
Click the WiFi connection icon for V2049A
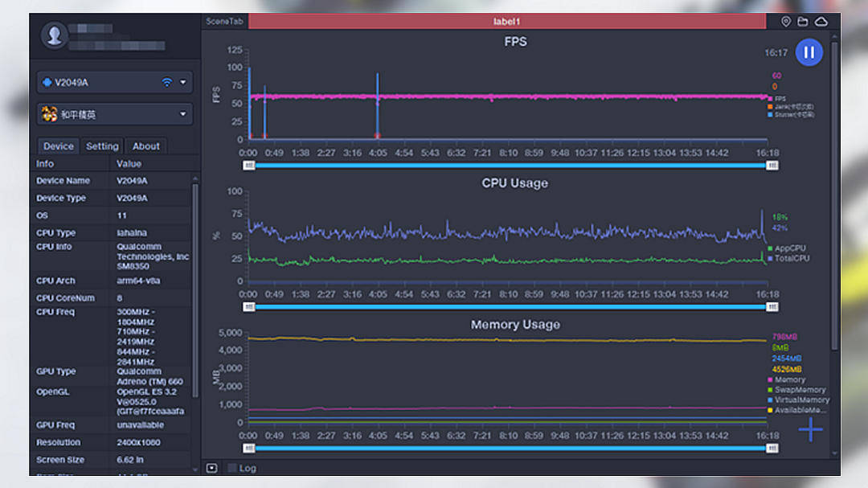pyautogui.click(x=166, y=83)
